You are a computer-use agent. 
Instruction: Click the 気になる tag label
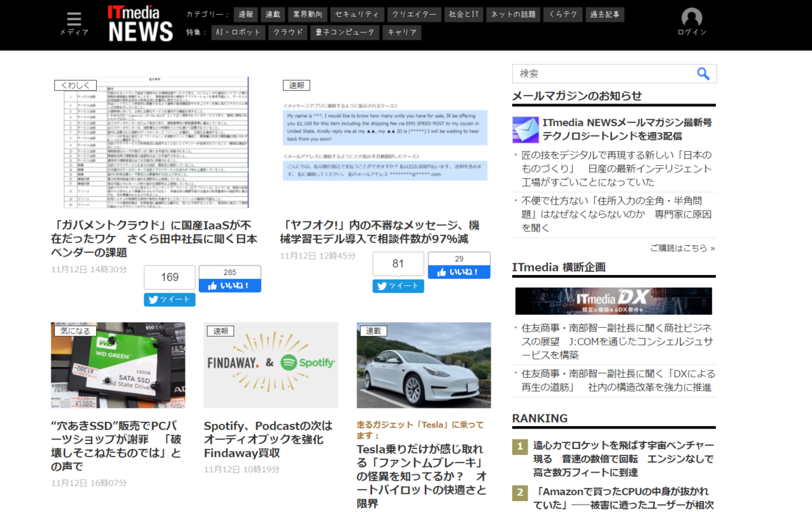pos(75,331)
